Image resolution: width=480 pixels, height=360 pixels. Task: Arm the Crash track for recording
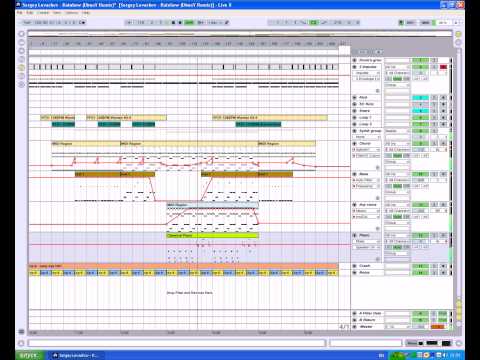pyautogui.click(x=443, y=266)
